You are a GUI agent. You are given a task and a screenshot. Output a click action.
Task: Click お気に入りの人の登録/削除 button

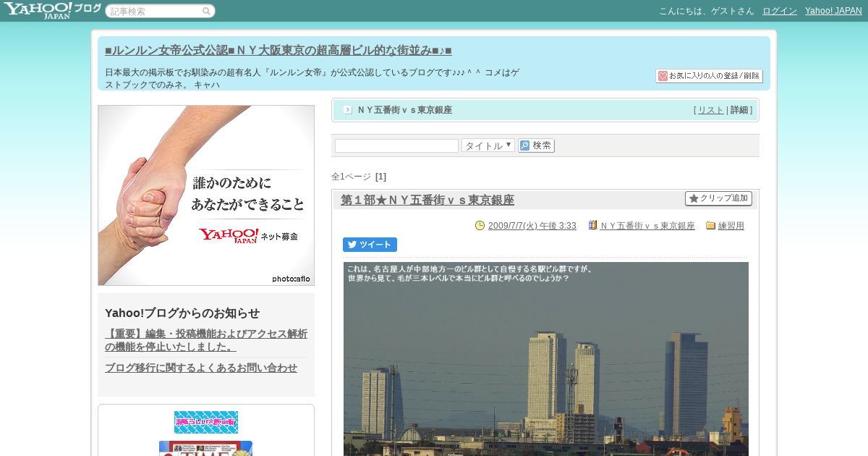[709, 76]
